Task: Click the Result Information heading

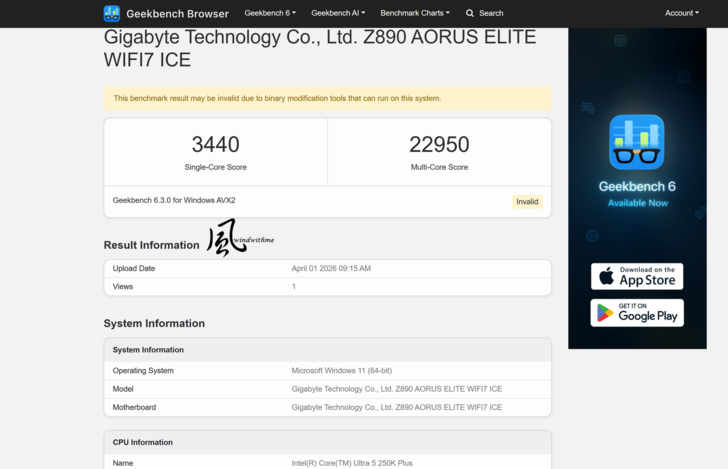Action: [x=151, y=245]
